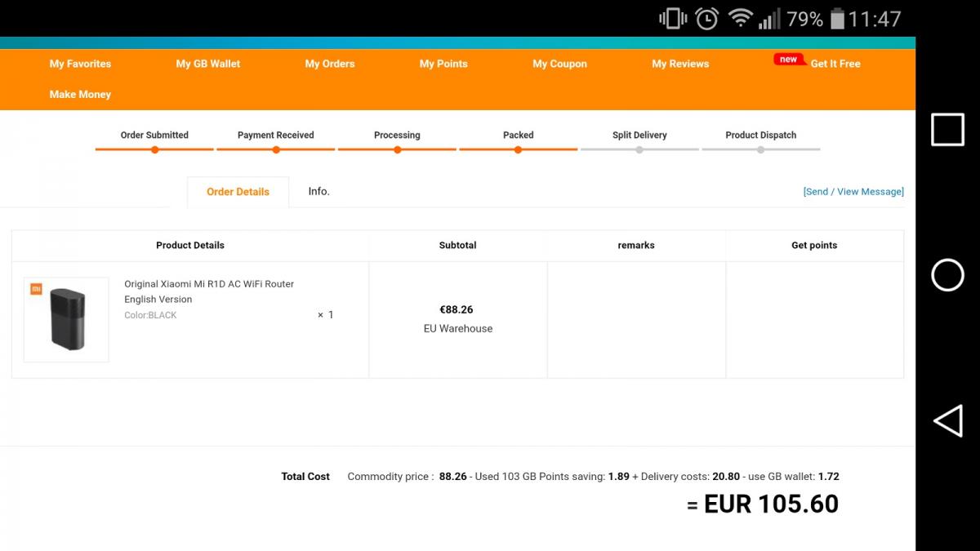Viewport: 980px width, 551px height.
Task: Tap the Delivery costs 20.80 value
Action: (726, 477)
